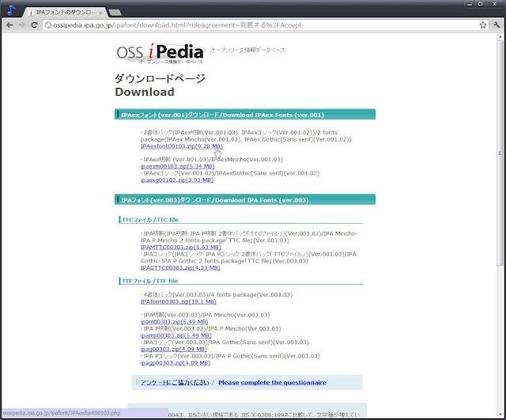
Task: Download ipamp00303.zip (5.49 MB)
Action: [x=176, y=335]
